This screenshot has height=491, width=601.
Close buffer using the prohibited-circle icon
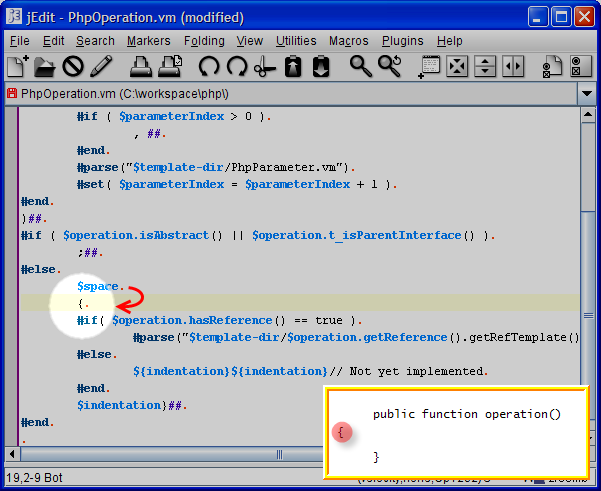coord(73,67)
